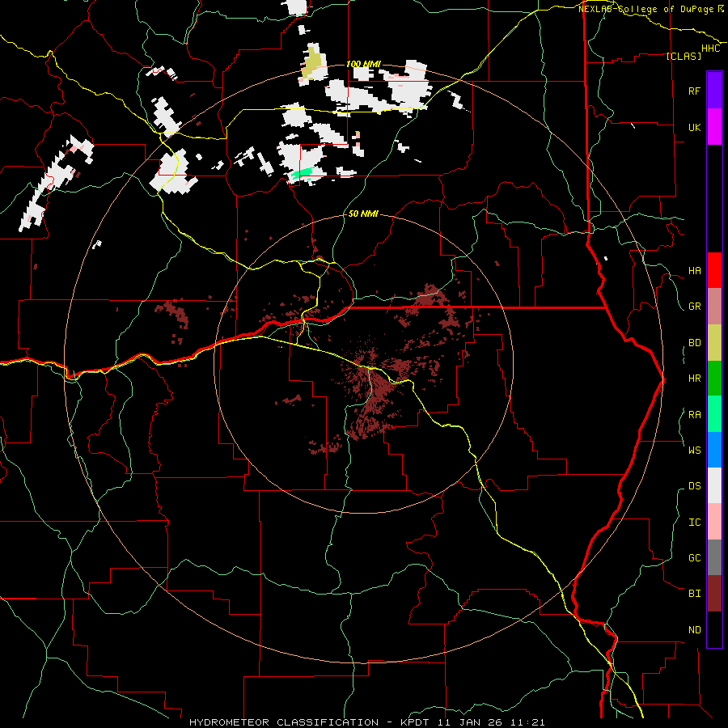Click the GC legend label
Screen dimensions: 728x728
694,557
